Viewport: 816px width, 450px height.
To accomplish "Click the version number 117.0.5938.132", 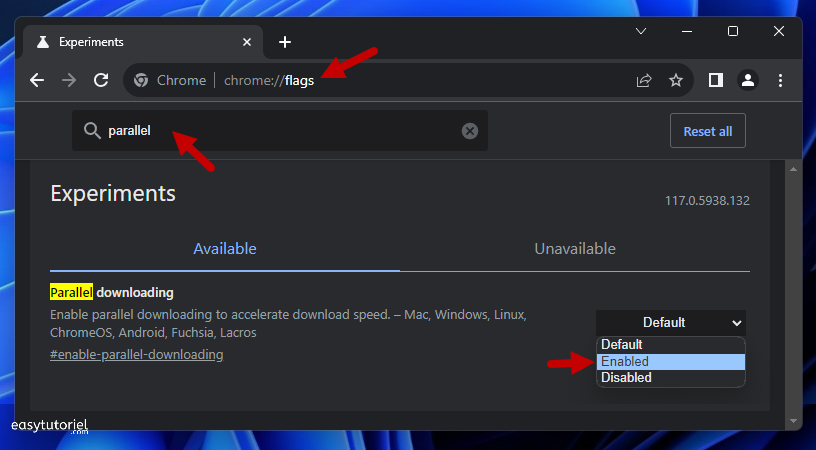I will tap(707, 201).
